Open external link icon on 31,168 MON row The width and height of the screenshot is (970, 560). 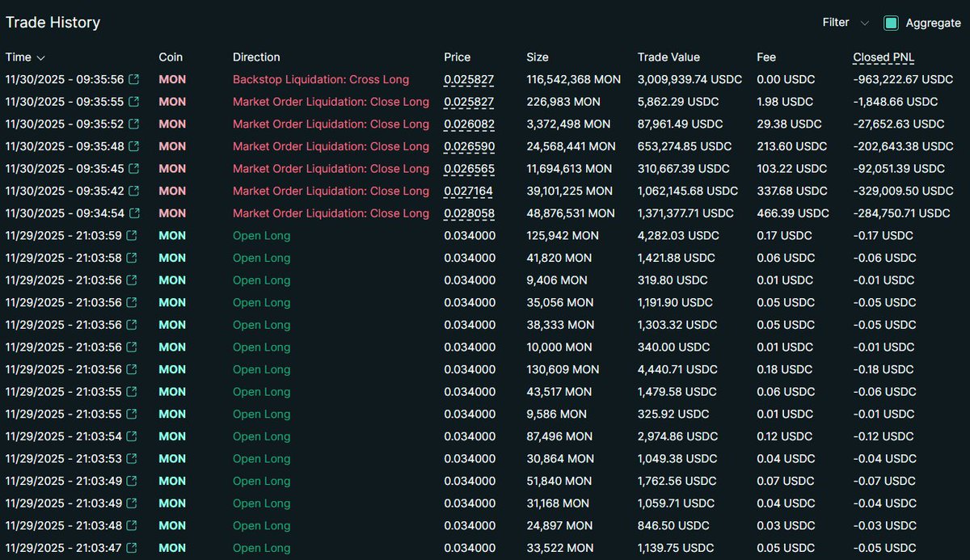pyautogui.click(x=132, y=503)
